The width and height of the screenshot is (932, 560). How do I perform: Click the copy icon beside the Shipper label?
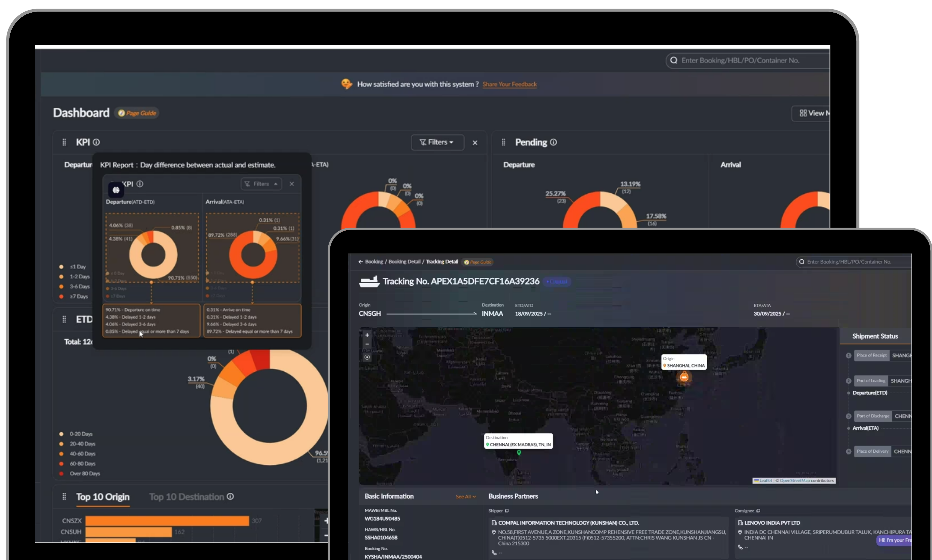point(507,510)
